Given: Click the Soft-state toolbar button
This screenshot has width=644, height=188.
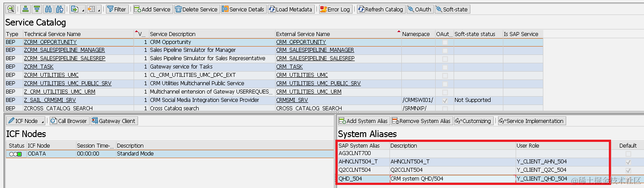Looking at the screenshot, I should point(452,9).
